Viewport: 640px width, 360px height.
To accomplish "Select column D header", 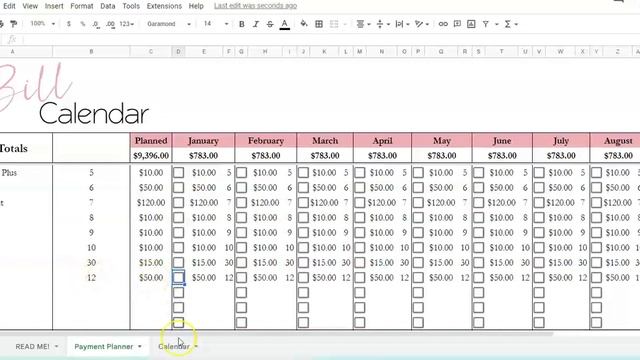I will click(178, 51).
